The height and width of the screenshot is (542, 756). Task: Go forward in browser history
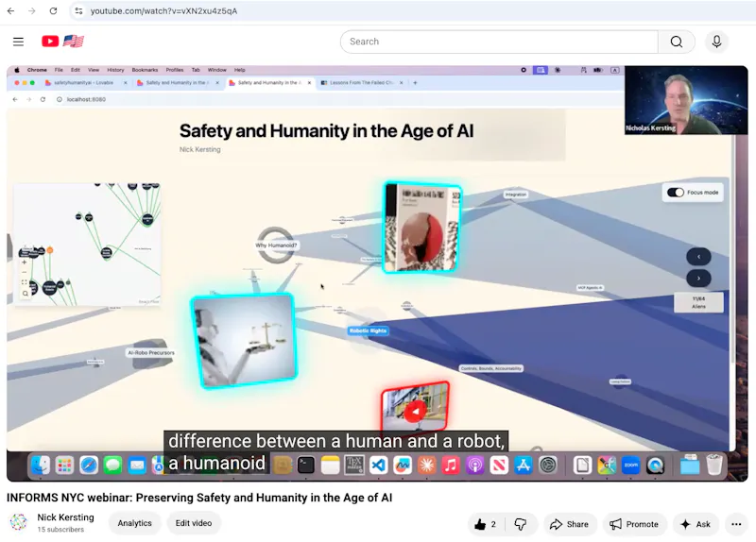[x=32, y=10]
